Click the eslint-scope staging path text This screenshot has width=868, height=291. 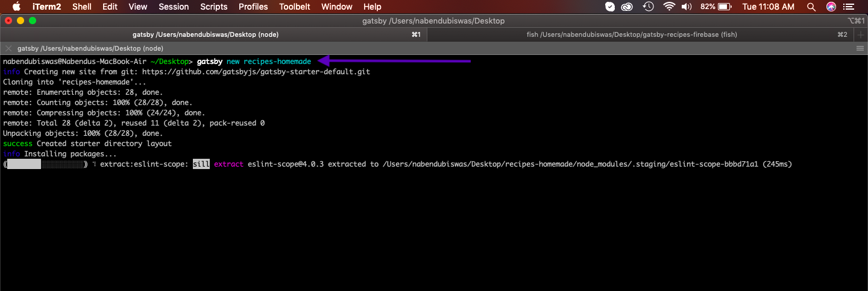[571, 164]
